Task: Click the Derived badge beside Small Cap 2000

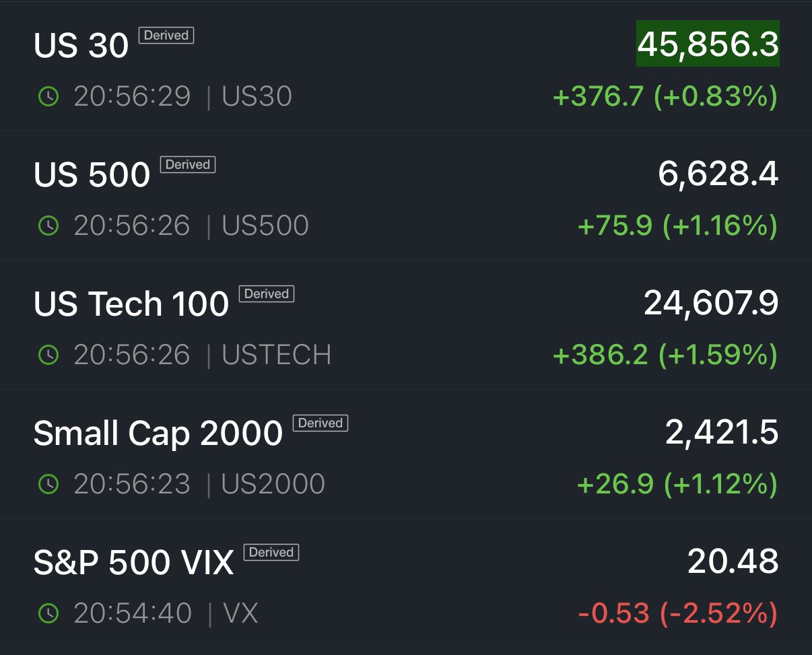Action: pos(320,423)
